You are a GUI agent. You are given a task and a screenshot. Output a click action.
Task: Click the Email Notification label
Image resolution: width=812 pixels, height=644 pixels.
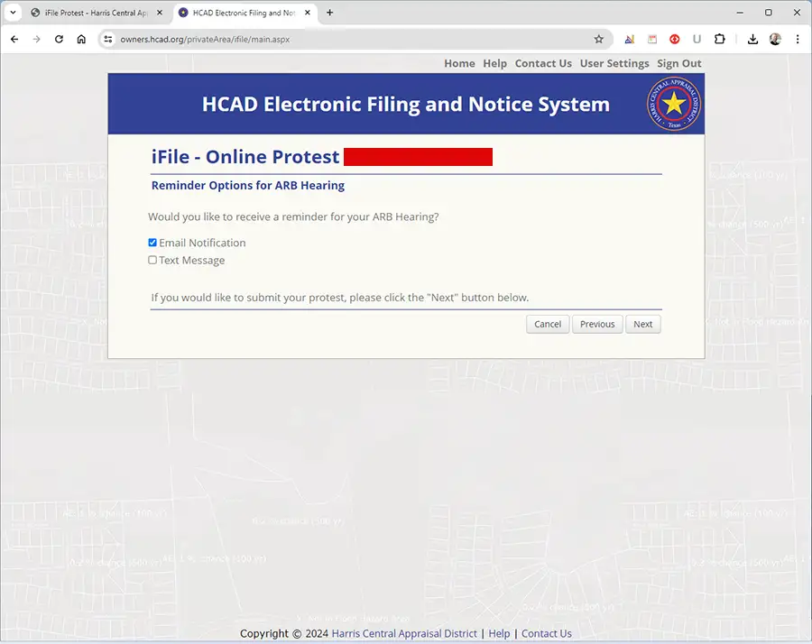202,243
